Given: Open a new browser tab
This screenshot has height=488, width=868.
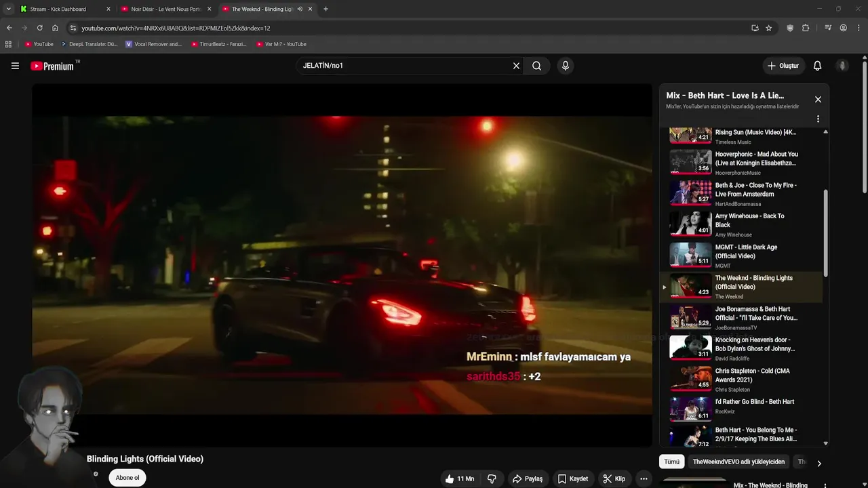Looking at the screenshot, I should 325,9.
